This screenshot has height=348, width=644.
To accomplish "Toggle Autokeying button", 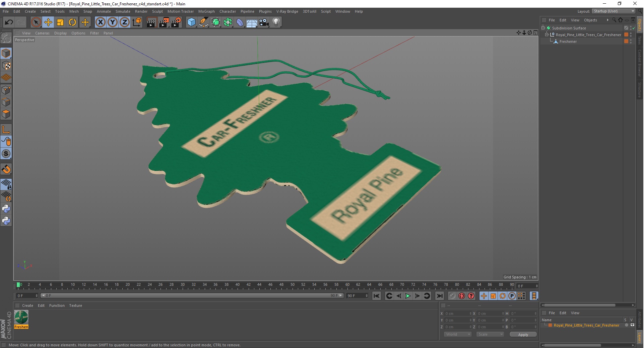I will 462,296.
